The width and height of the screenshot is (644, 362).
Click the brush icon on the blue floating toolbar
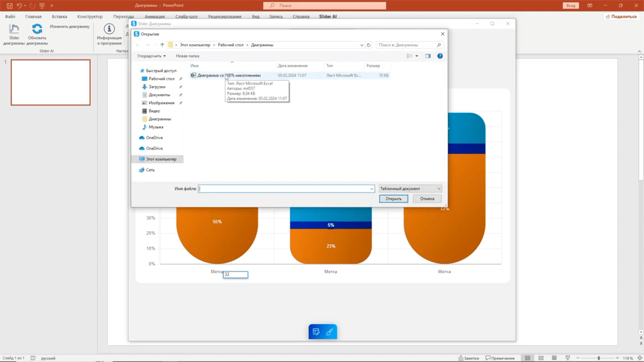[329, 332]
